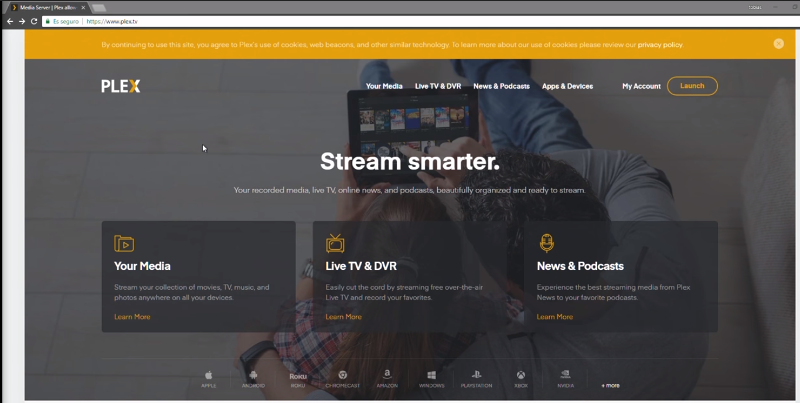The image size is (800, 403).
Task: Dismiss the cookie notice banner
Action: 779,44
